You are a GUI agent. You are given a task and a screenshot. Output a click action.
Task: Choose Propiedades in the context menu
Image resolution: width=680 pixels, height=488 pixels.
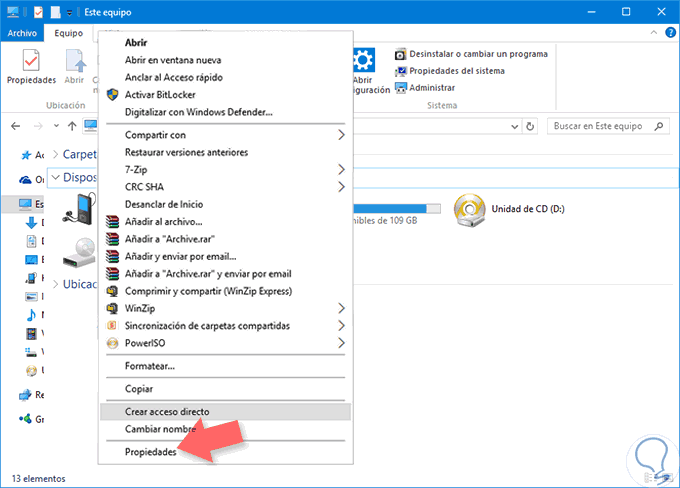[150, 452]
